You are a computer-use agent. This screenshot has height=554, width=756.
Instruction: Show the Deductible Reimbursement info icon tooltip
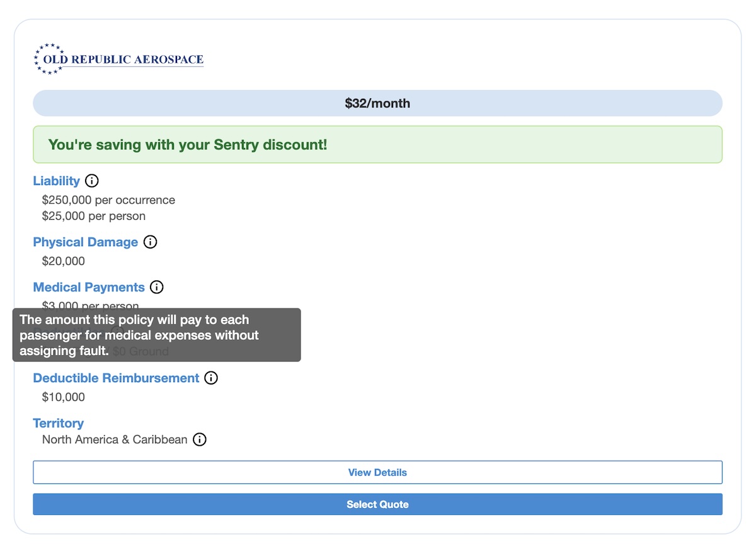pos(212,378)
